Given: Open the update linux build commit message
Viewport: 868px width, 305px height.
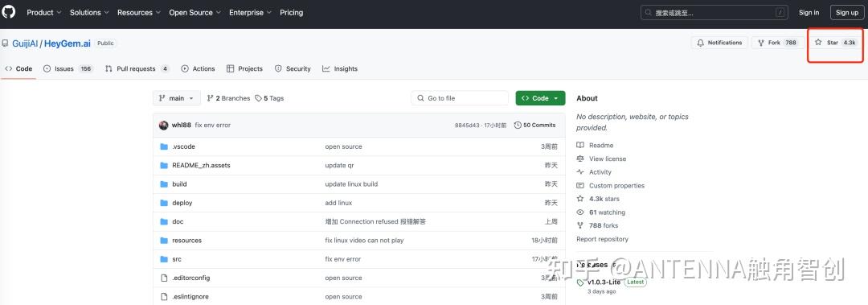Looking at the screenshot, I should click(351, 184).
